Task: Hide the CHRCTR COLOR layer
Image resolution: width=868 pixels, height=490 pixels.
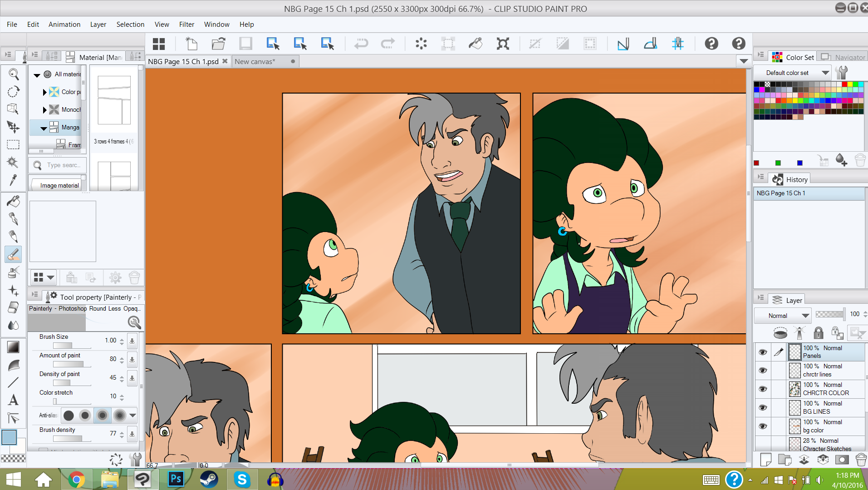Action: [763, 389]
